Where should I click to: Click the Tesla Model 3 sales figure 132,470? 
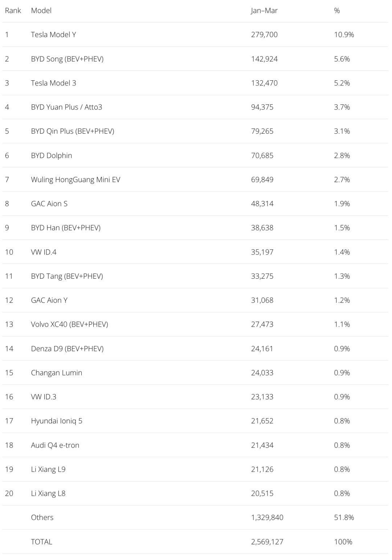click(264, 83)
